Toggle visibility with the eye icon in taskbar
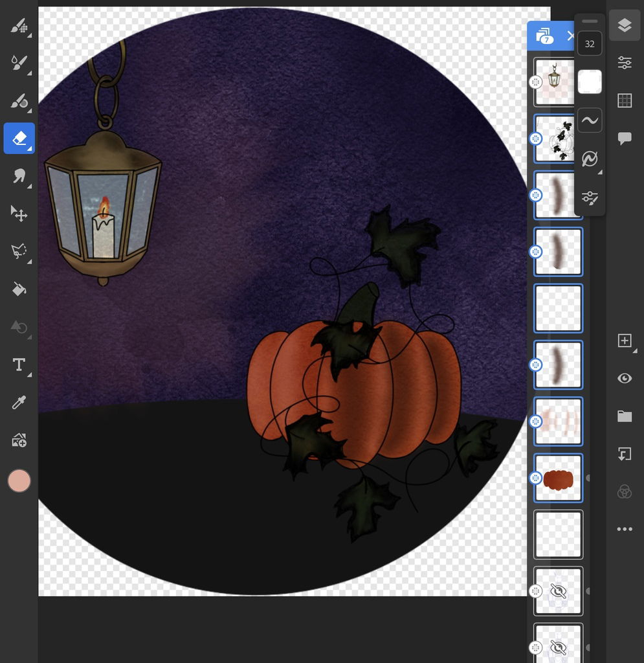Image resolution: width=644 pixels, height=663 pixels. (x=625, y=378)
